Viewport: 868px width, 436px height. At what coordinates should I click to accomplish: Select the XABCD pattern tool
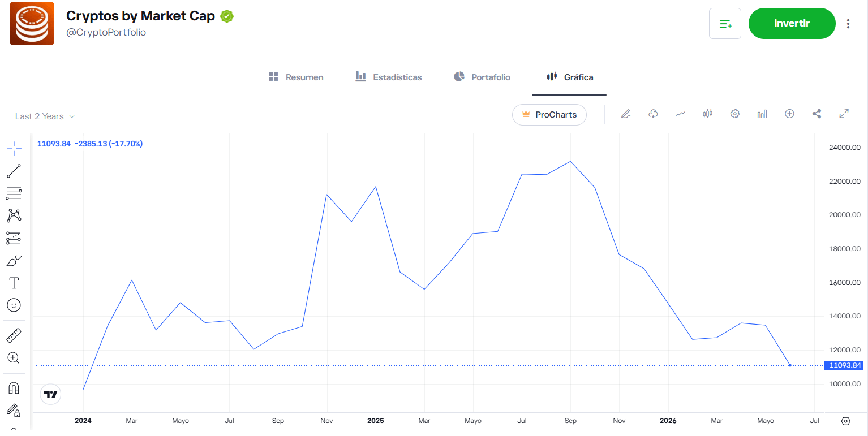14,215
